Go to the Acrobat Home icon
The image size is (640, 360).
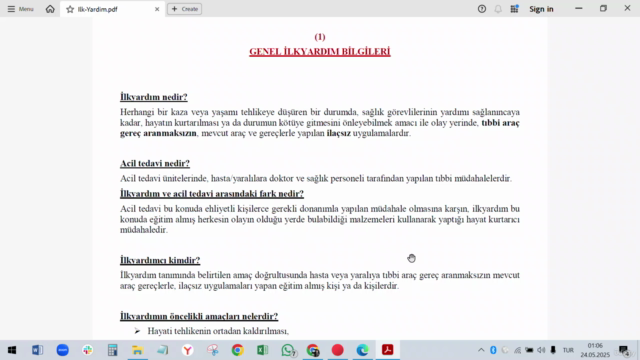click(x=50, y=9)
